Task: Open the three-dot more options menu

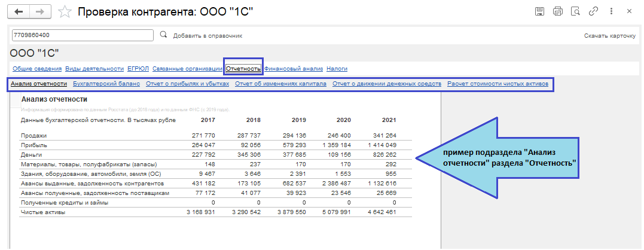Action: 611,11
